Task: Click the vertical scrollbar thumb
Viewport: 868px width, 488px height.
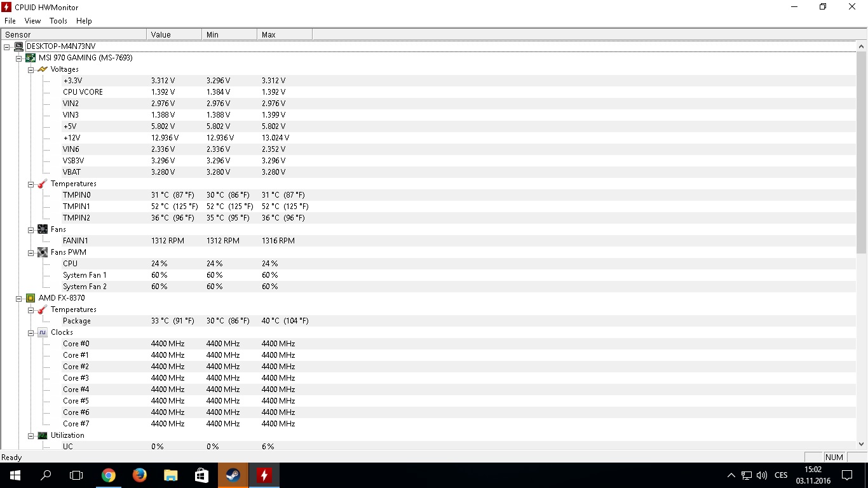Action: coord(862,152)
